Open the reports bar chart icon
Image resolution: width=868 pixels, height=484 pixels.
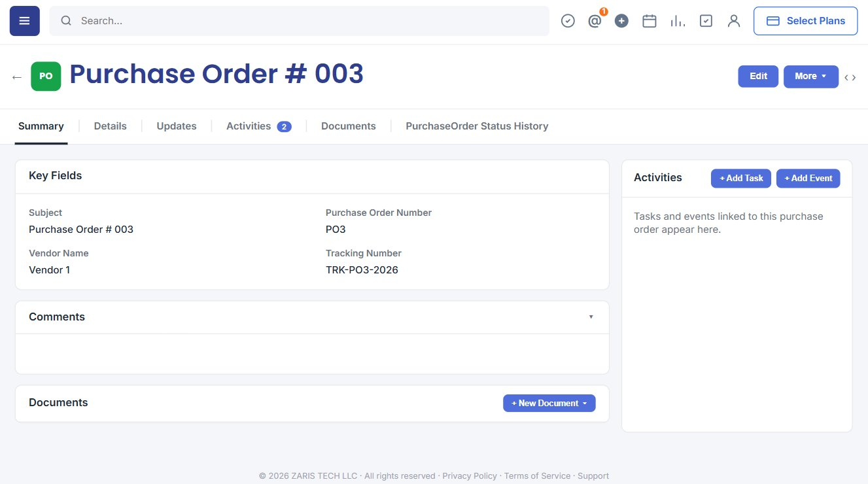click(x=678, y=21)
